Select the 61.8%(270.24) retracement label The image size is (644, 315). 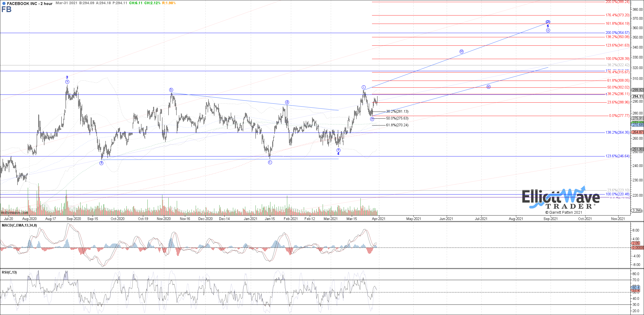397,125
